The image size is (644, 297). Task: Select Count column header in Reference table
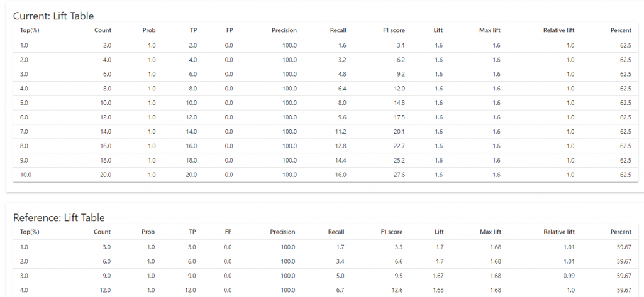click(103, 232)
